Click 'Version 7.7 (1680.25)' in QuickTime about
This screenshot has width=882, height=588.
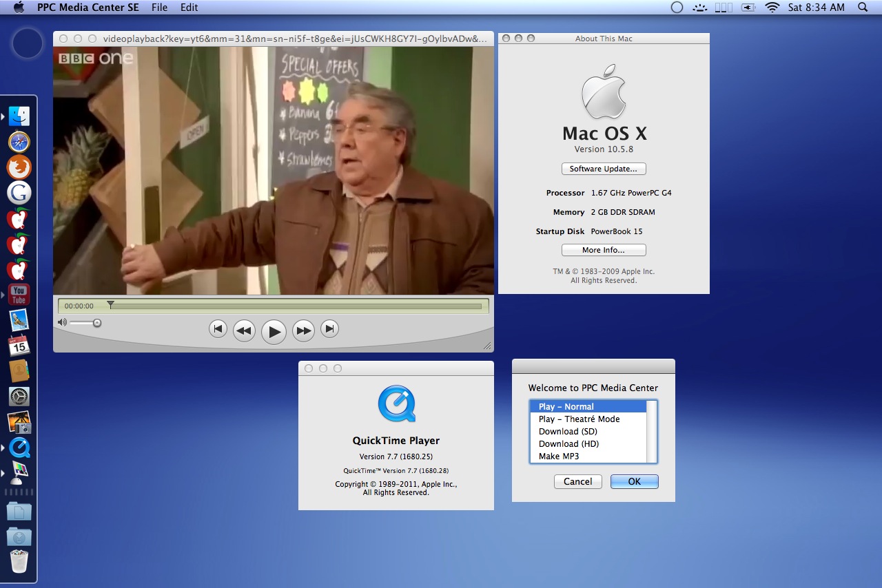click(x=396, y=457)
